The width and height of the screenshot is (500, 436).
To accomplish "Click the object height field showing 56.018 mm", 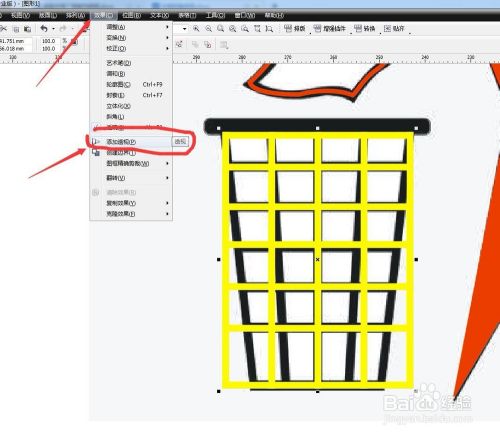I will [x=16, y=49].
